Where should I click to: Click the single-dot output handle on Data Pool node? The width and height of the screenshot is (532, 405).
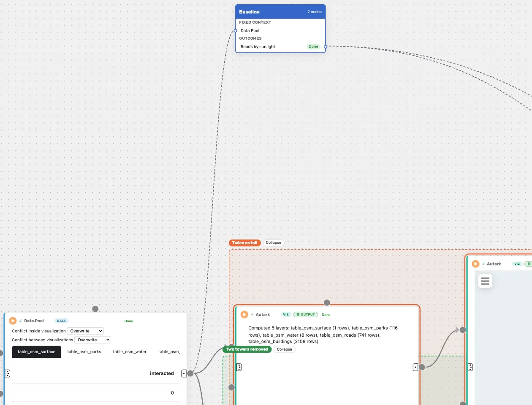[184, 373]
